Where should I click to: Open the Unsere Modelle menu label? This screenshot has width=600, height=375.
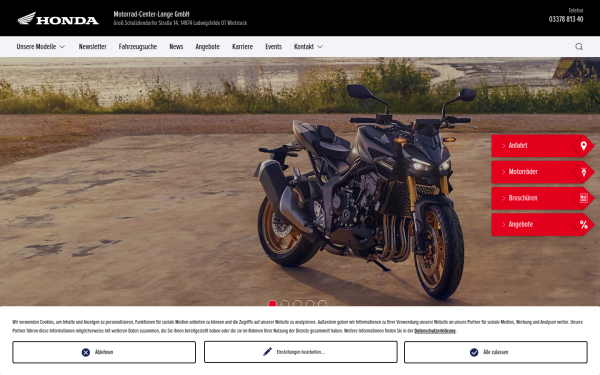point(36,47)
